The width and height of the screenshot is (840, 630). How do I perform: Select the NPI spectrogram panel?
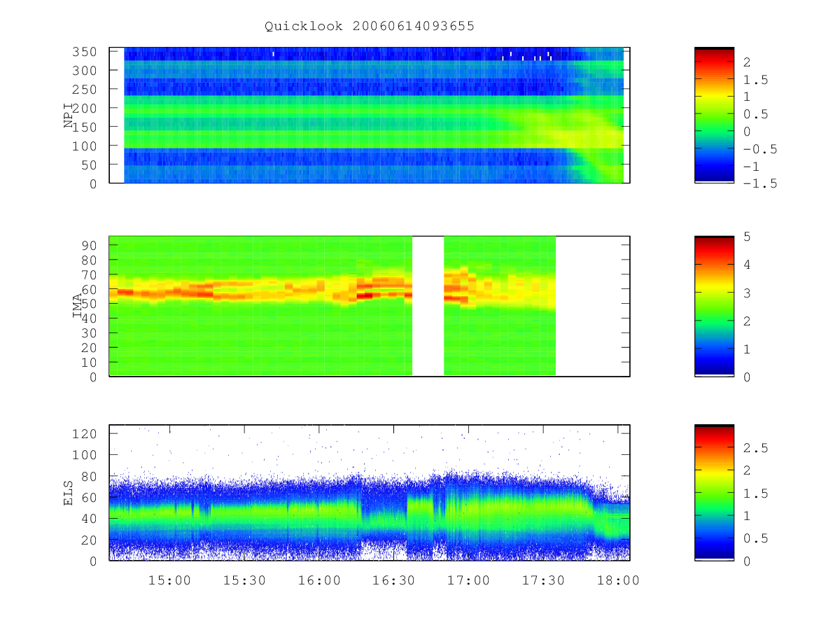click(x=370, y=115)
